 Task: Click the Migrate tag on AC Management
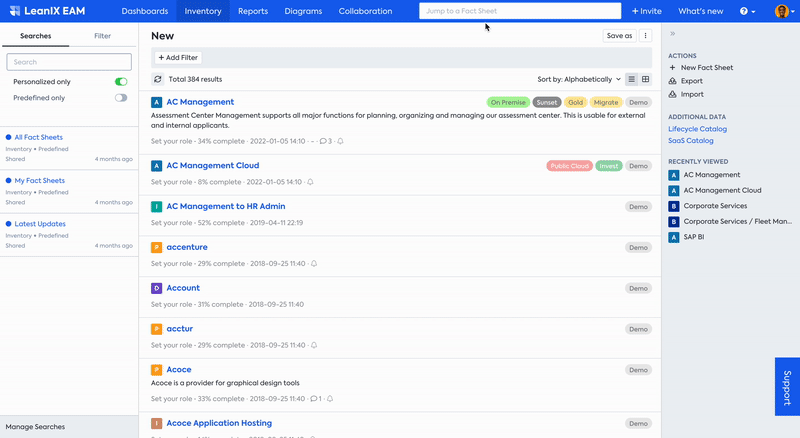[606, 103]
